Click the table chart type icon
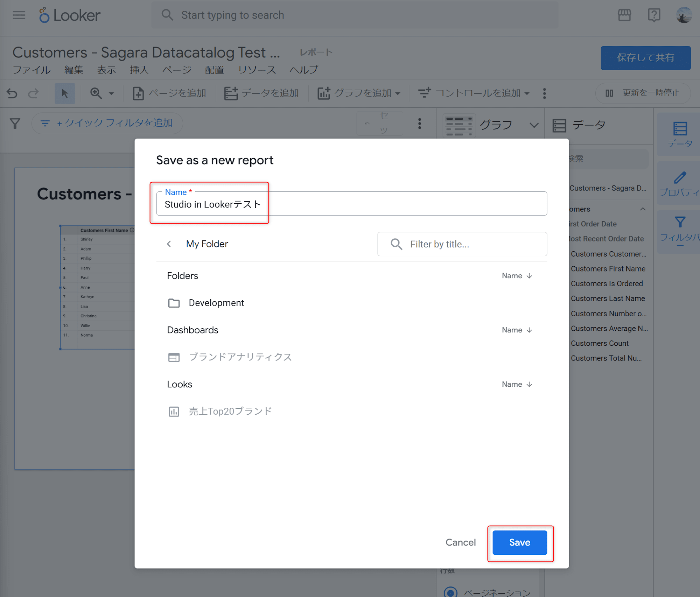Screen dimensions: 700x597 [459, 125]
